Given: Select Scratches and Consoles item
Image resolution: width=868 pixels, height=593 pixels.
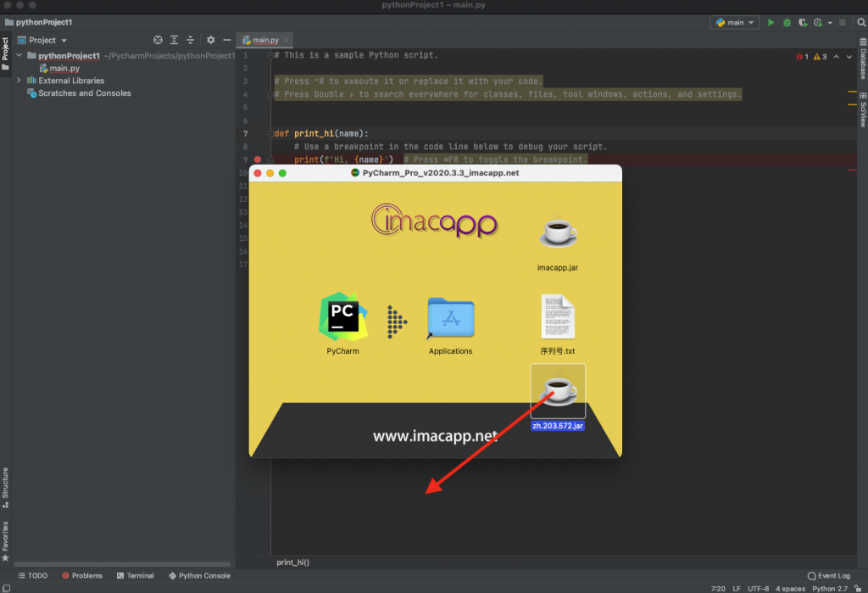Looking at the screenshot, I should pyautogui.click(x=79, y=93).
